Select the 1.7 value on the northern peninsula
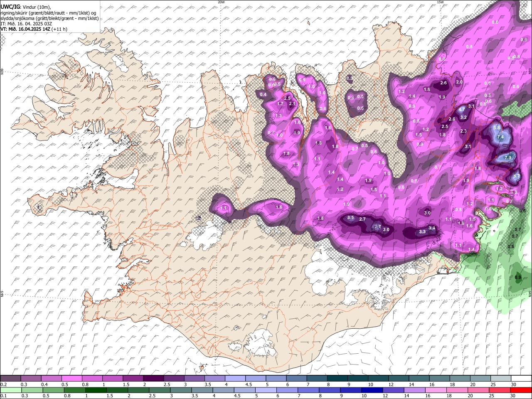The image size is (532, 399). pyautogui.click(x=280, y=104)
